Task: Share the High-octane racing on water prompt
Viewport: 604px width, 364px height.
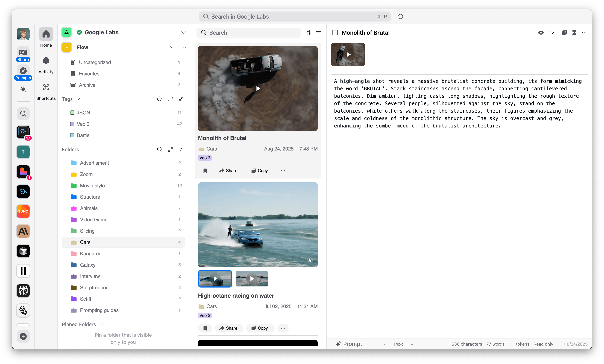Action: (228, 328)
